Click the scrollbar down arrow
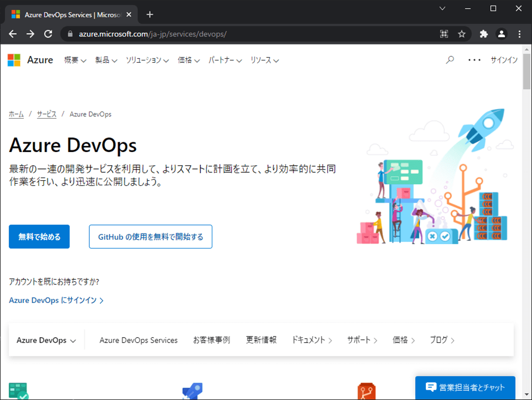The image size is (532, 400). coord(527,395)
